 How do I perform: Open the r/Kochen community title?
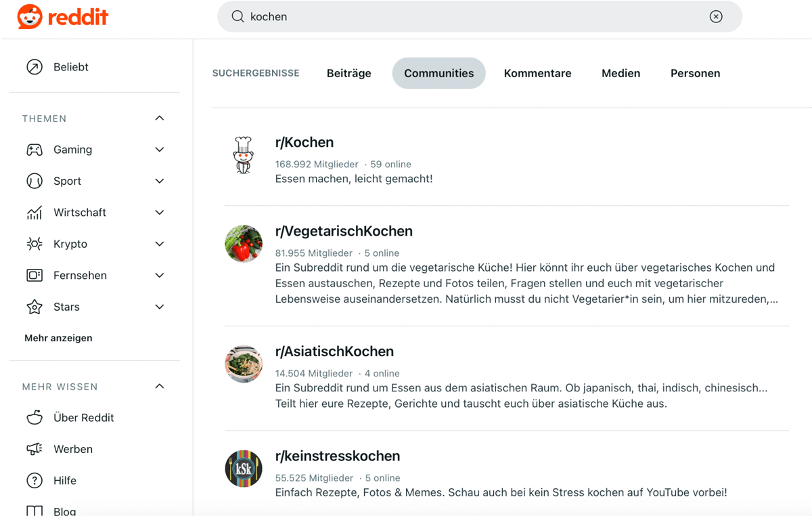(304, 142)
